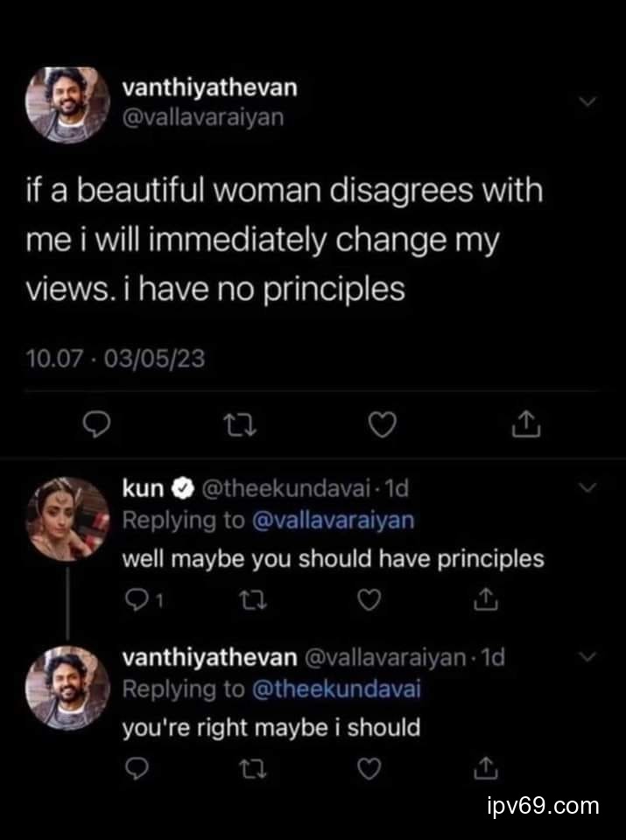Viewport: 626px width, 840px height.
Task: Share the last reply tweet
Action: [481, 767]
